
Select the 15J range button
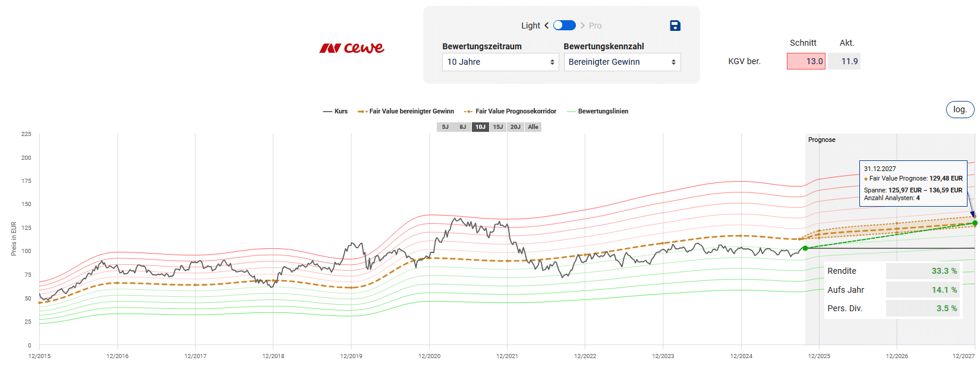pyautogui.click(x=498, y=127)
